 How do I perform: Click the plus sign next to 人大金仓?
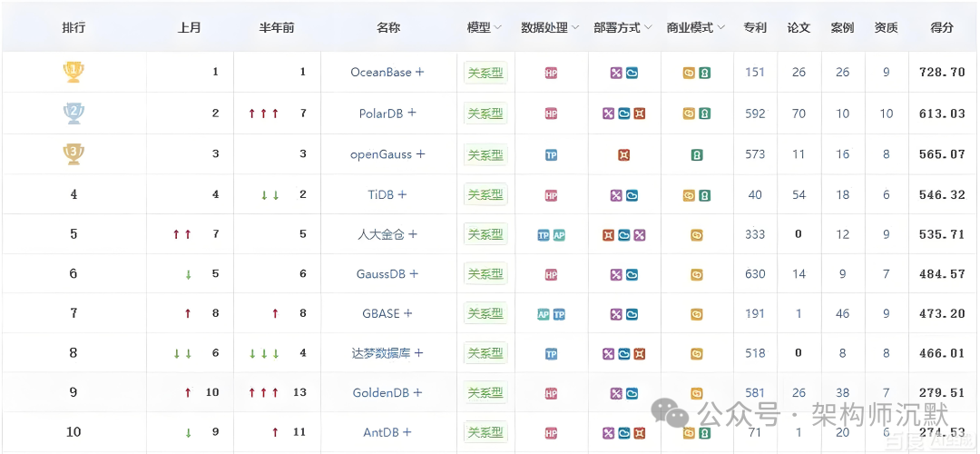(x=413, y=234)
